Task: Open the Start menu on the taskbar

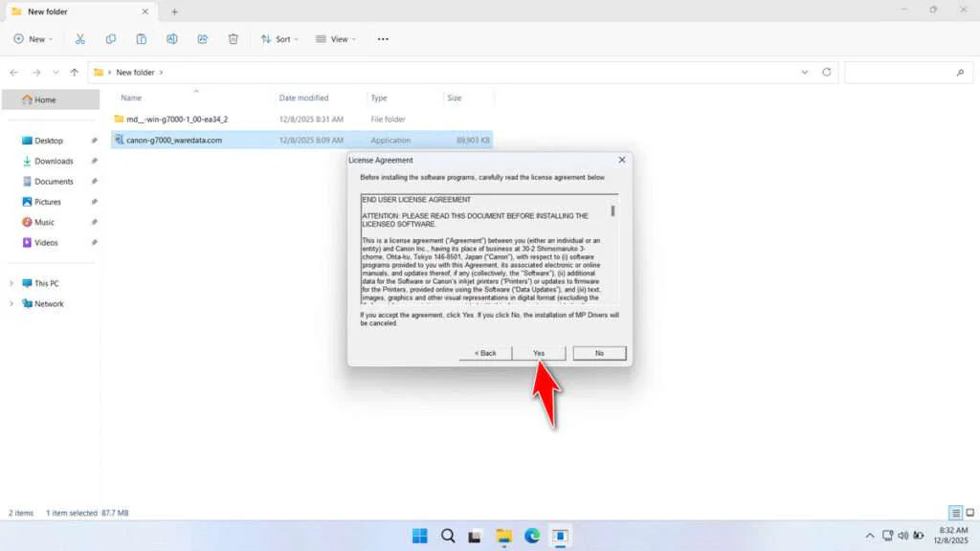Action: pyautogui.click(x=419, y=536)
